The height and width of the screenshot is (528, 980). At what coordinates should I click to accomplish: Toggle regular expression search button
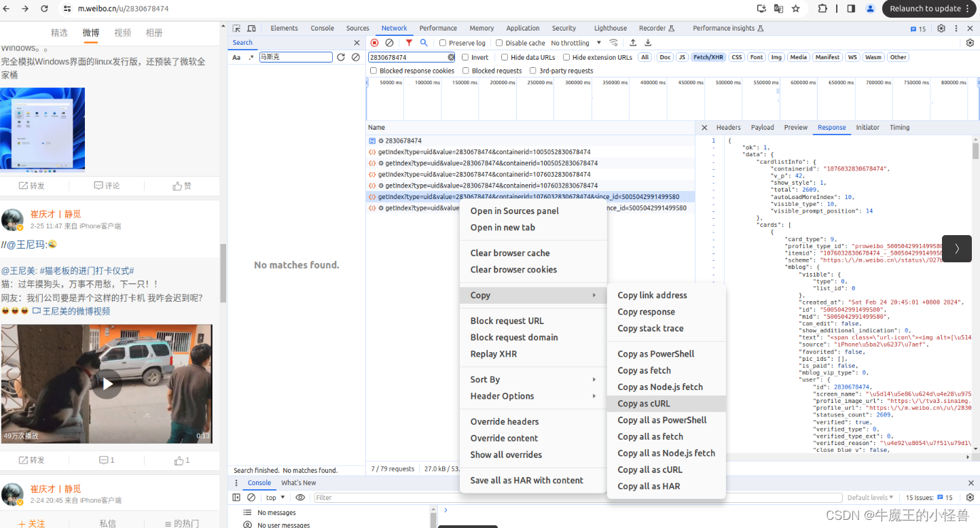click(251, 57)
